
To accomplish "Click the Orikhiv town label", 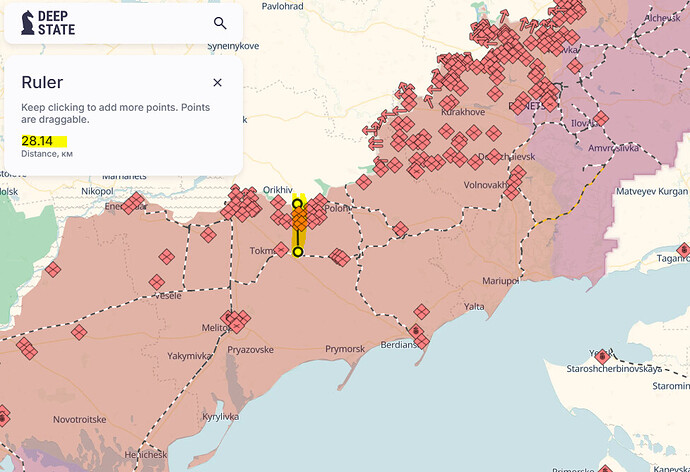I will point(277,189).
